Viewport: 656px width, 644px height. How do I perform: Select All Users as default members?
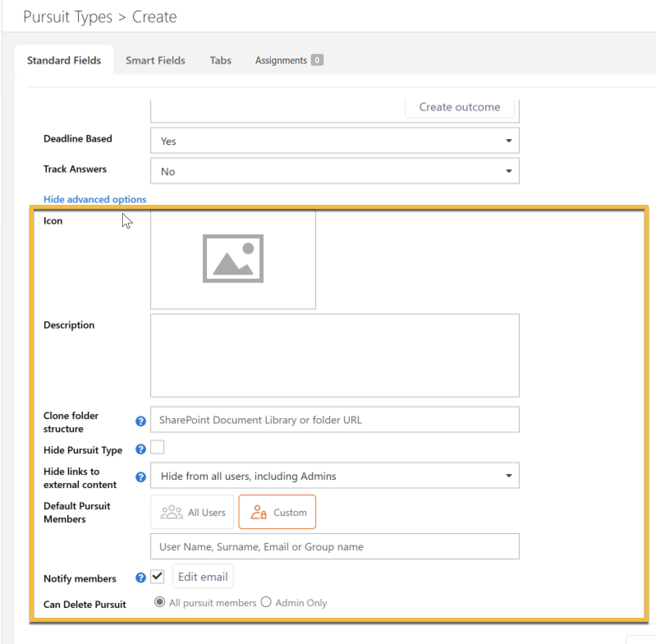coord(192,512)
